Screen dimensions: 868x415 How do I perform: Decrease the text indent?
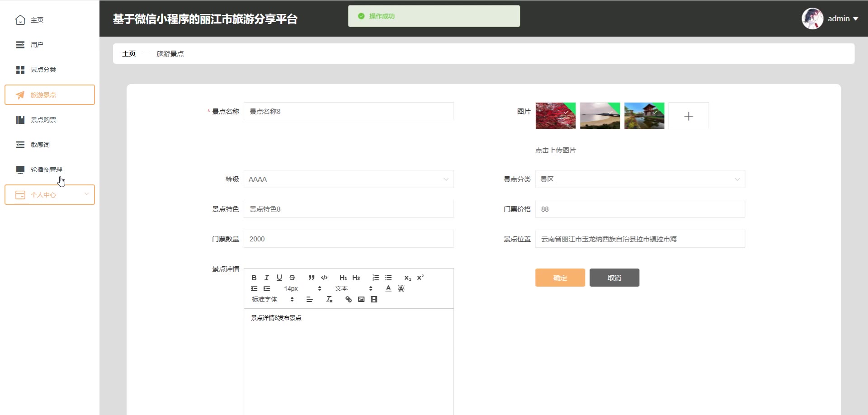pos(254,288)
